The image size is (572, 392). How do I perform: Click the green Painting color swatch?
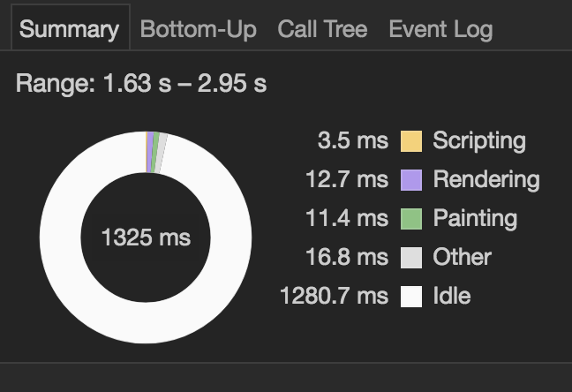tap(411, 219)
